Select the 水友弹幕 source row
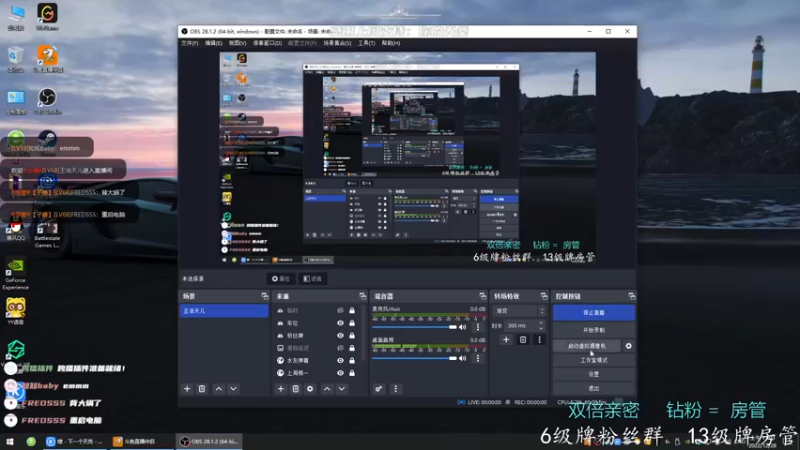This screenshot has width=800, height=450. (x=316, y=360)
